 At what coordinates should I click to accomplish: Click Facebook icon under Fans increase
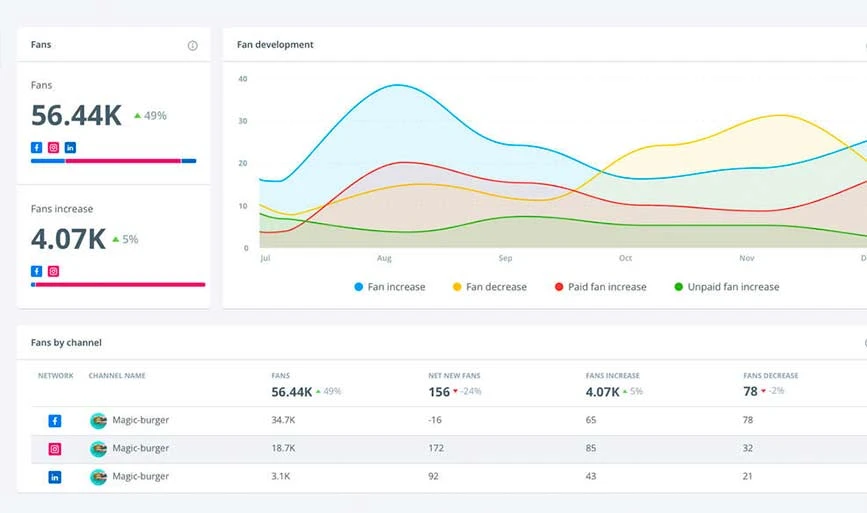pyautogui.click(x=37, y=271)
